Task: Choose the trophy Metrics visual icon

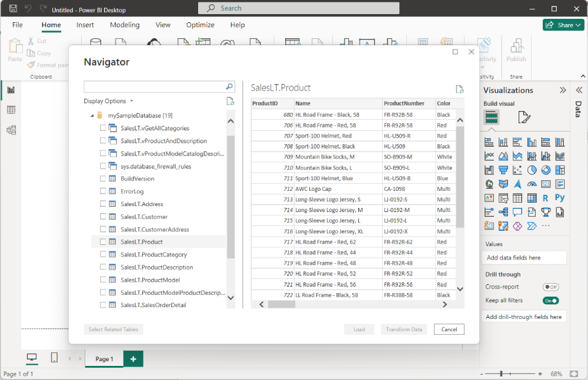Action: click(546, 212)
